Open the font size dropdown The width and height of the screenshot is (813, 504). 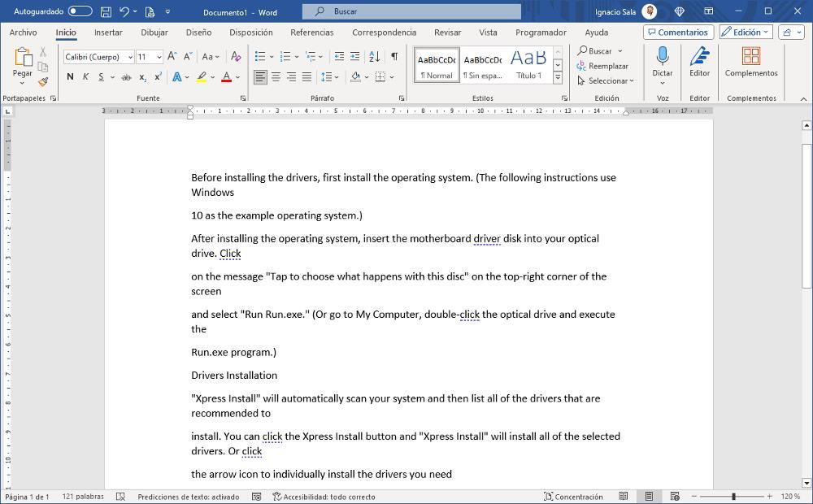(159, 57)
